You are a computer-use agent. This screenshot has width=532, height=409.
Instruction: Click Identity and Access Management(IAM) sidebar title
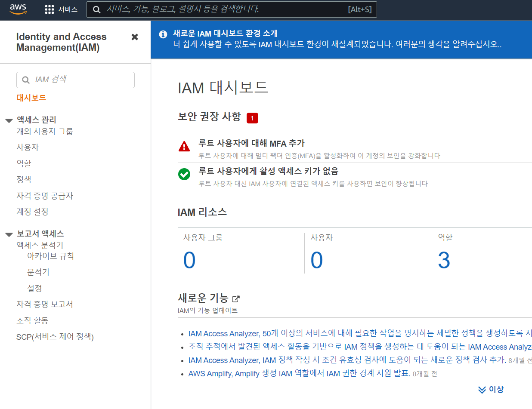62,42
